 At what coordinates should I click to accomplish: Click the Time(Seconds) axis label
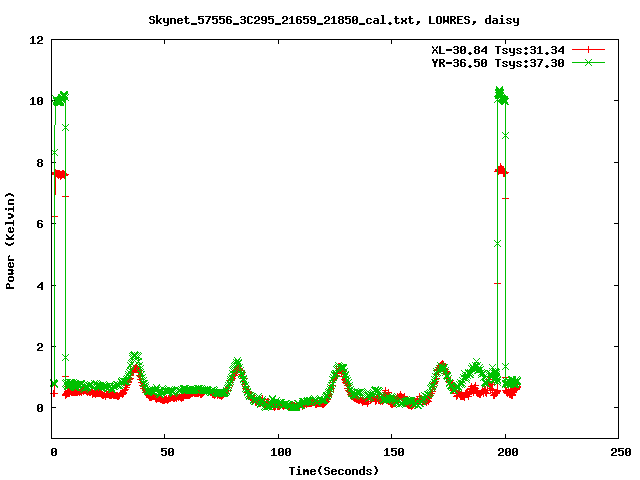pyautogui.click(x=334, y=471)
